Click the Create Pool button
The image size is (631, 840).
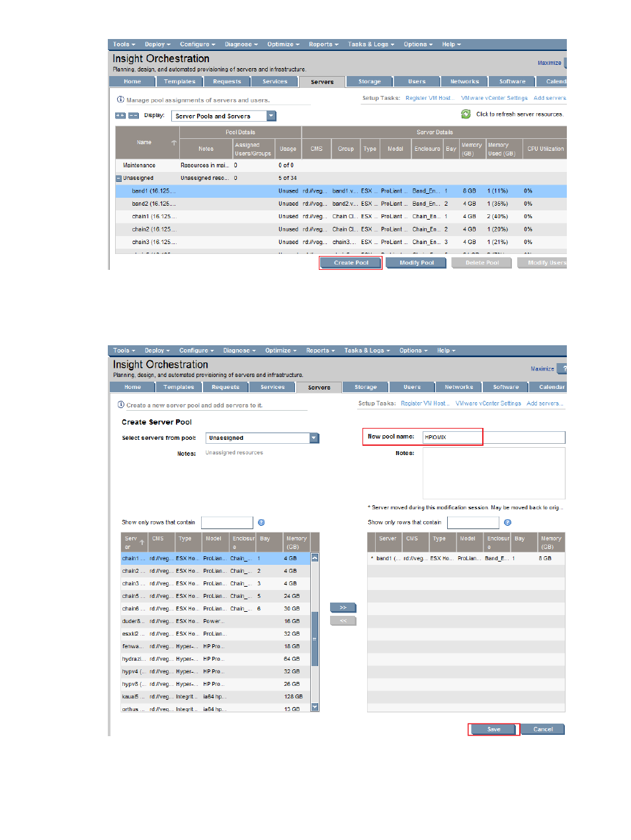coord(351,263)
